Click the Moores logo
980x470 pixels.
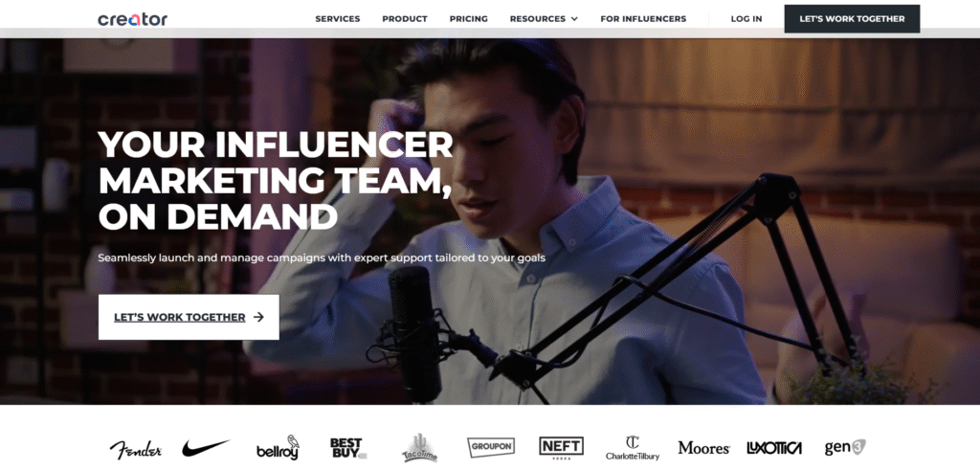(x=703, y=448)
